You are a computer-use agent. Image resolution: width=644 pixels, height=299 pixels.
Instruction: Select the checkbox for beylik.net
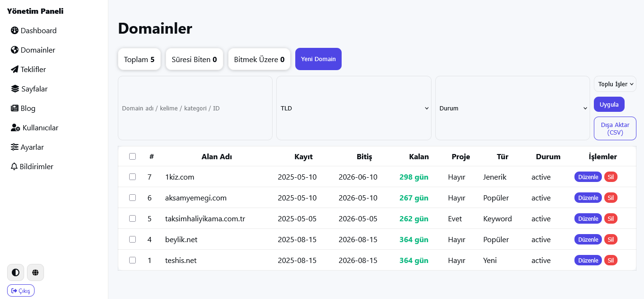point(132,239)
